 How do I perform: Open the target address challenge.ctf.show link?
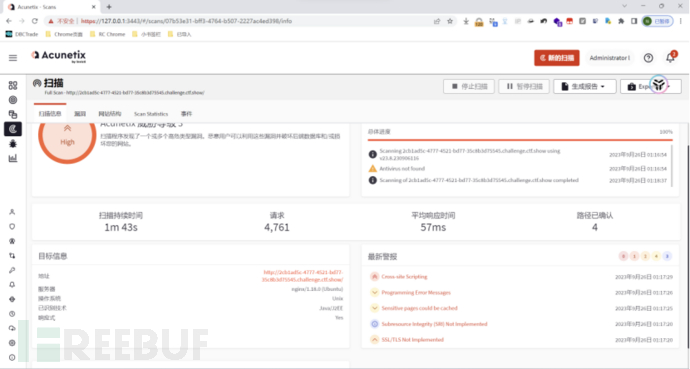pyautogui.click(x=303, y=276)
